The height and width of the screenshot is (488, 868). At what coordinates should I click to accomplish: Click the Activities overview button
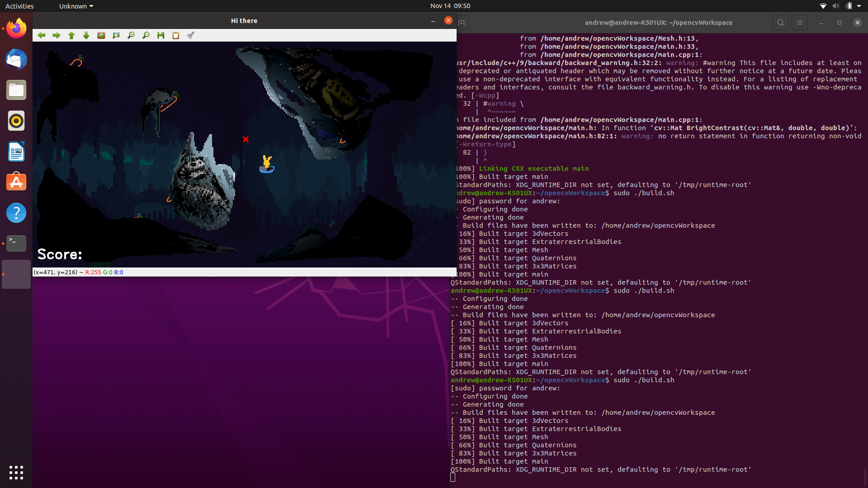19,6
